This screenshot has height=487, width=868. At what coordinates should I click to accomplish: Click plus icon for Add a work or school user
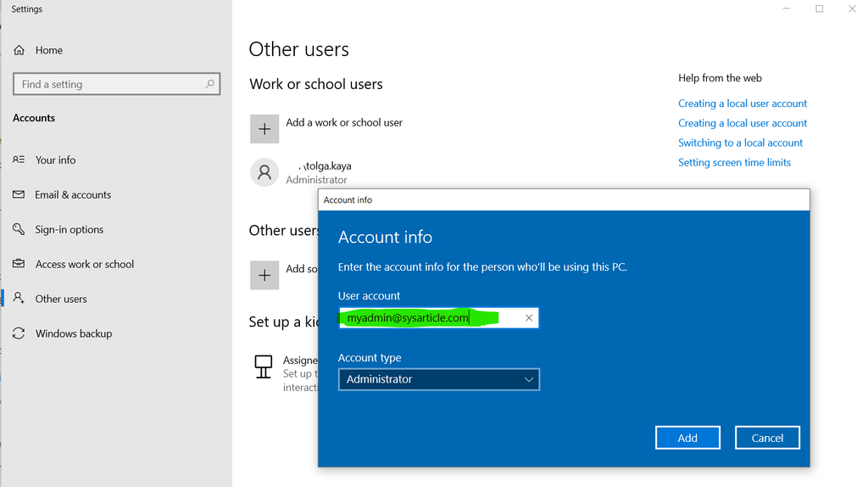tap(264, 128)
